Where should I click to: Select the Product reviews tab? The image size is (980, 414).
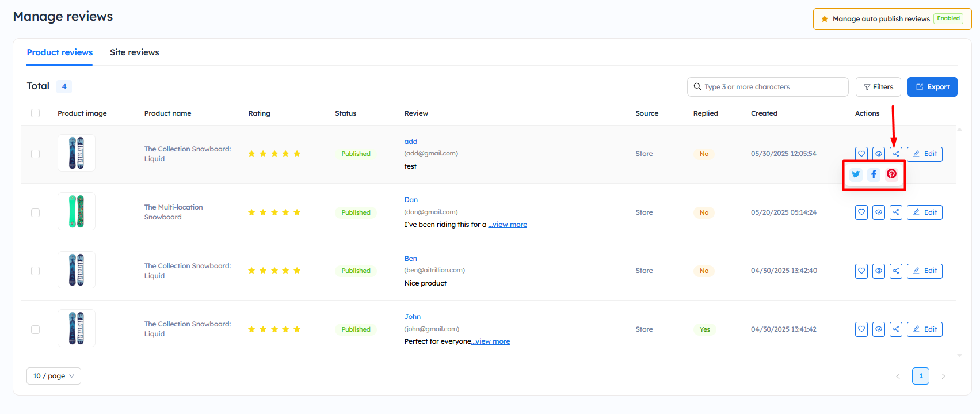[x=60, y=52]
